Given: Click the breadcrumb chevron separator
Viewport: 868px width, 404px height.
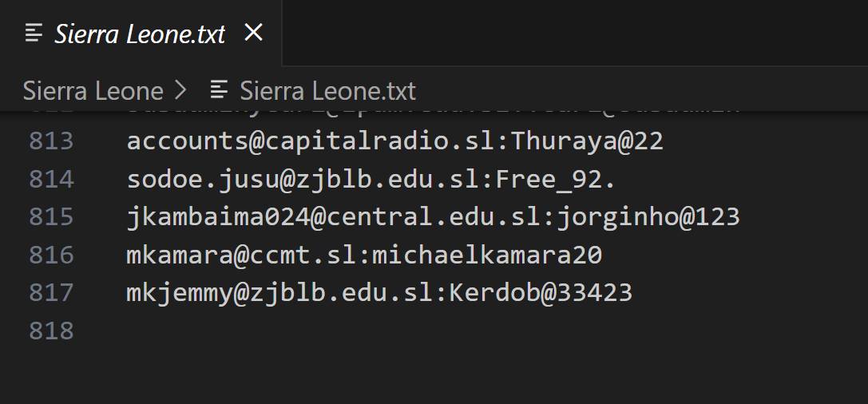Looking at the screenshot, I should coord(180,90).
